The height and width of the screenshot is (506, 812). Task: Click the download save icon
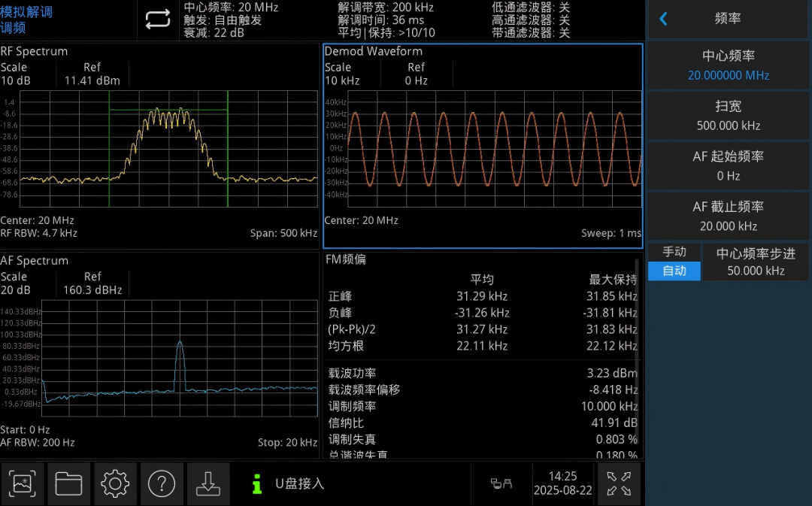(208, 483)
